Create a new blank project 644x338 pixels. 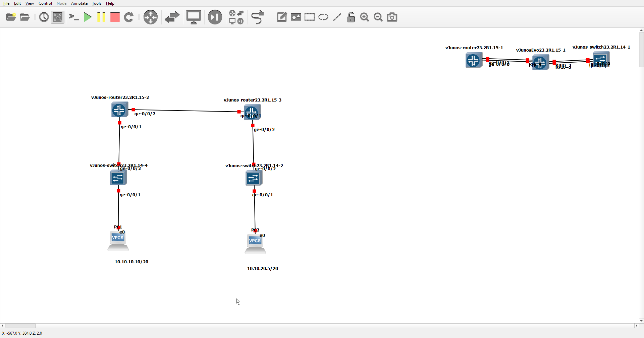10,17
